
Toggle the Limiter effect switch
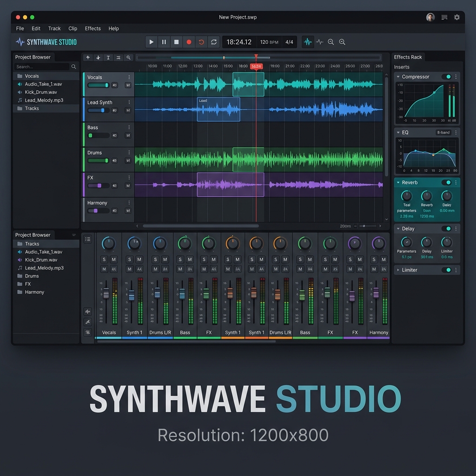[x=447, y=270]
